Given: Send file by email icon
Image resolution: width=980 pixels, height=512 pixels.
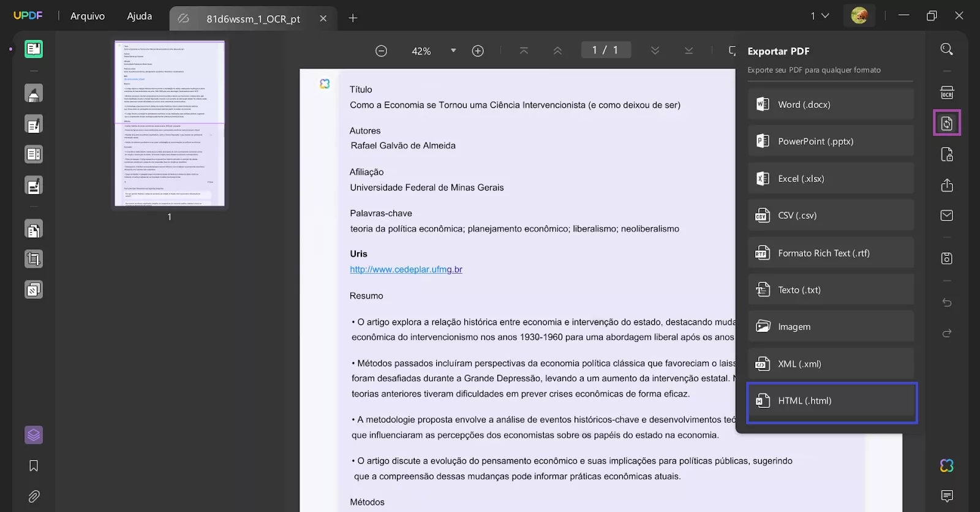Looking at the screenshot, I should pos(947,216).
